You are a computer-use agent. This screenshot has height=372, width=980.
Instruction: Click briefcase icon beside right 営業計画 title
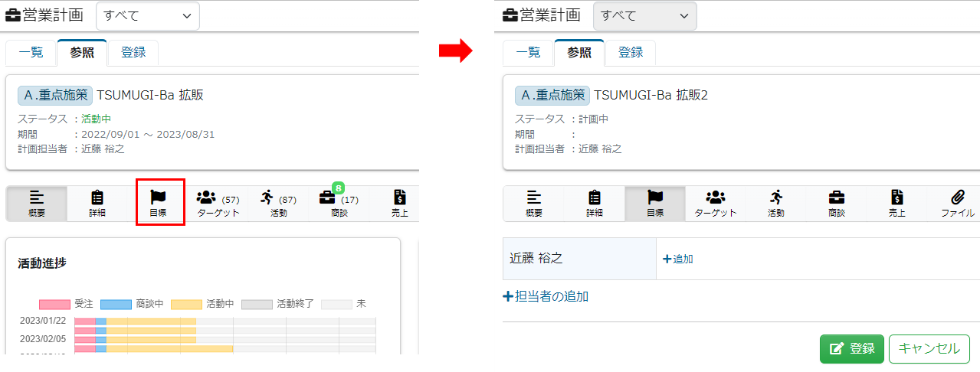(510, 15)
